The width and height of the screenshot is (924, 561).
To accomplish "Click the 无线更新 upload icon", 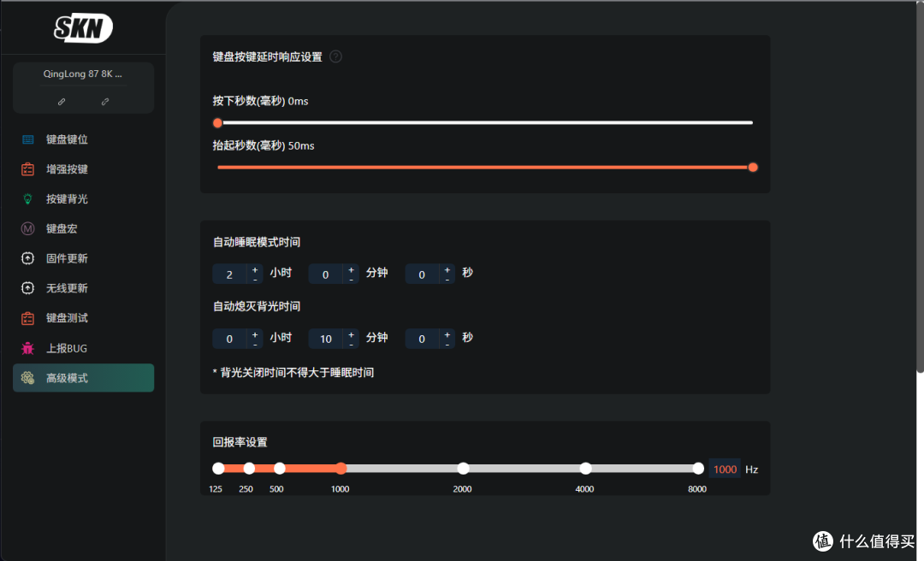I will coord(27,288).
